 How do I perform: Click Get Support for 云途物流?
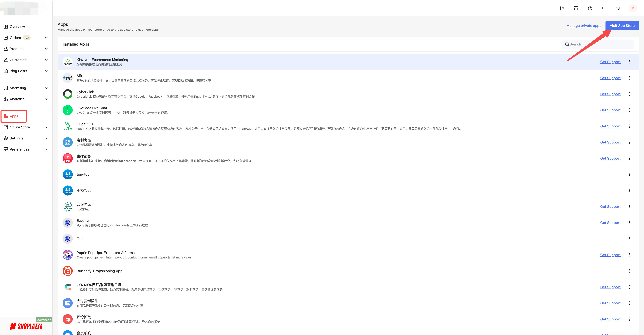tap(610, 207)
